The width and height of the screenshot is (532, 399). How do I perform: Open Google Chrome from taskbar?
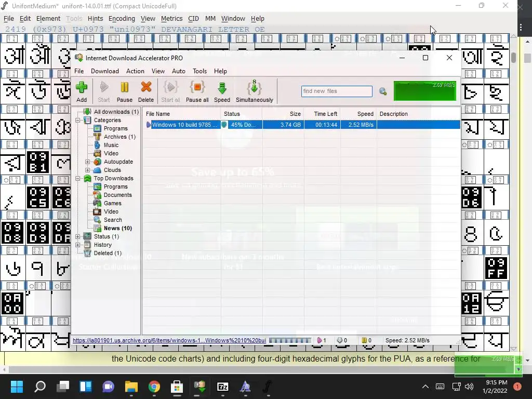154,387
